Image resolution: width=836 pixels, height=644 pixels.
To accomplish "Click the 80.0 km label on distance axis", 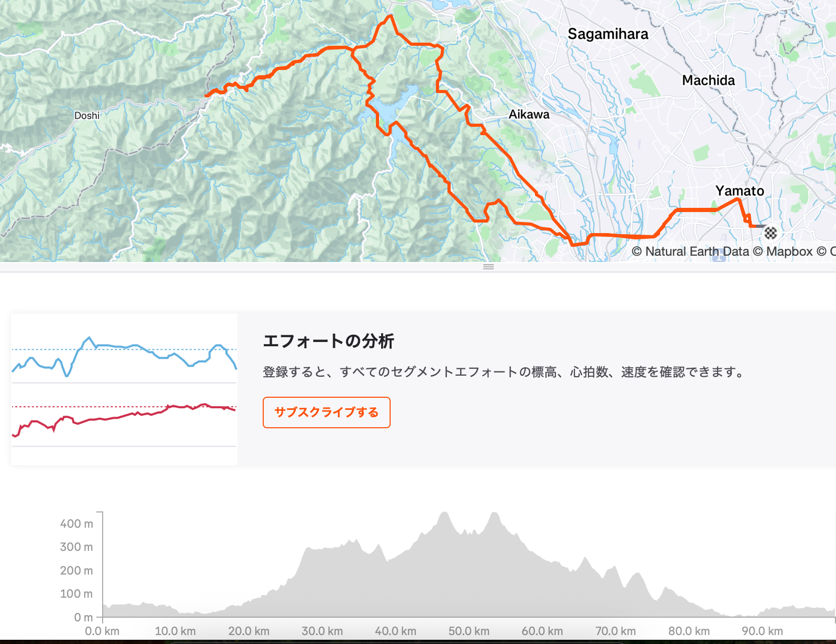I will (689, 631).
